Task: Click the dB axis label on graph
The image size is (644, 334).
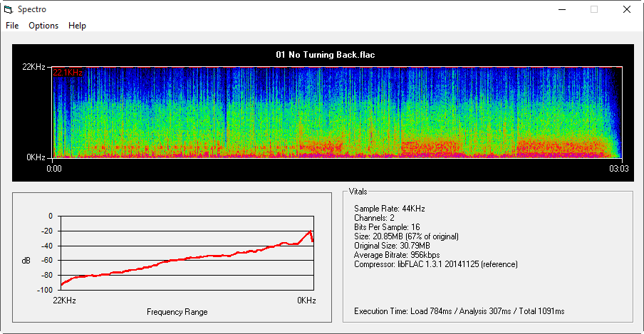Action: [26, 261]
